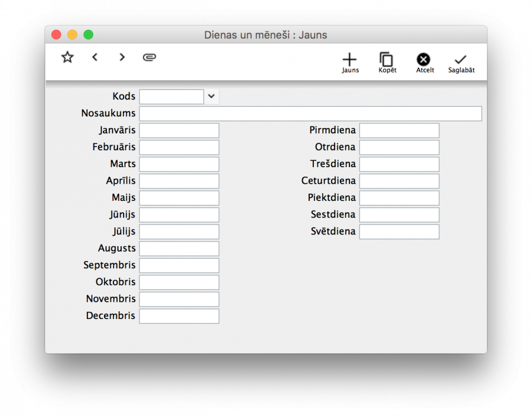This screenshot has height=417, width=532.
Task: Create a new record with Jauns
Action: [x=350, y=62]
